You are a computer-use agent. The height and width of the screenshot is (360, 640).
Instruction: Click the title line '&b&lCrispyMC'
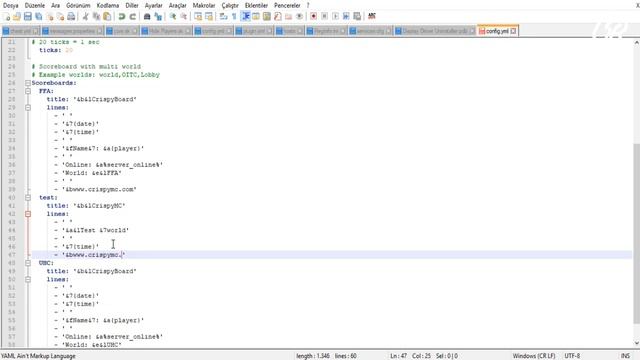[x=86, y=206]
